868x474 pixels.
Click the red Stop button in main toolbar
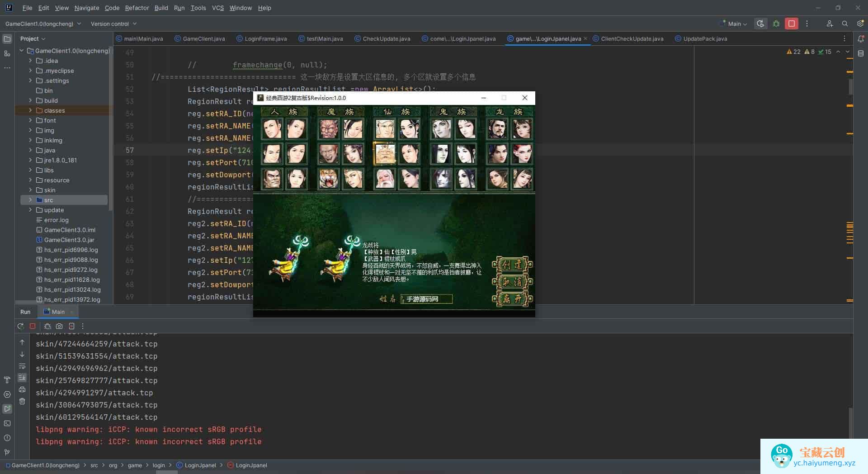pos(791,24)
